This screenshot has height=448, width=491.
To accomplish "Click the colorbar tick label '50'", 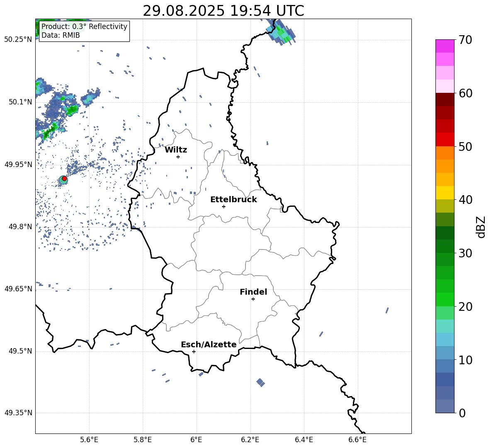I will tap(465, 147).
